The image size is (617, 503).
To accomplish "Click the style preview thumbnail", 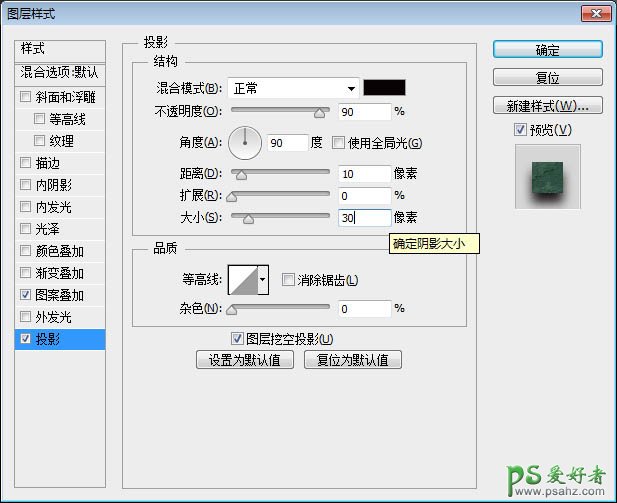I will click(x=547, y=176).
